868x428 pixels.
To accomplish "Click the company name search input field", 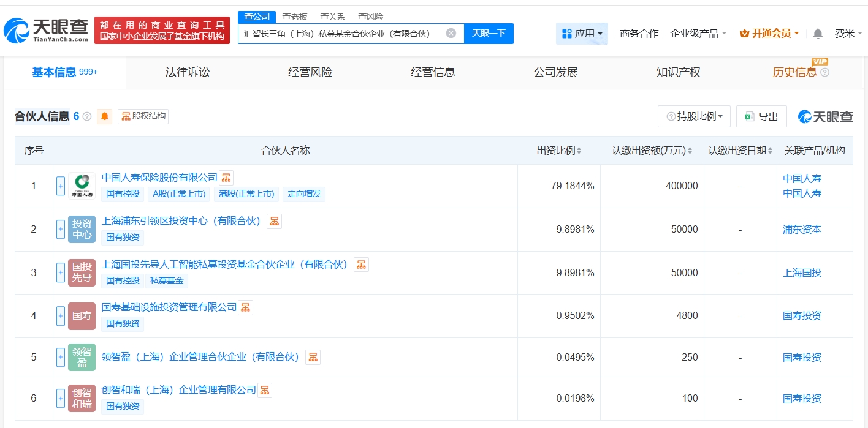I will tap(340, 34).
